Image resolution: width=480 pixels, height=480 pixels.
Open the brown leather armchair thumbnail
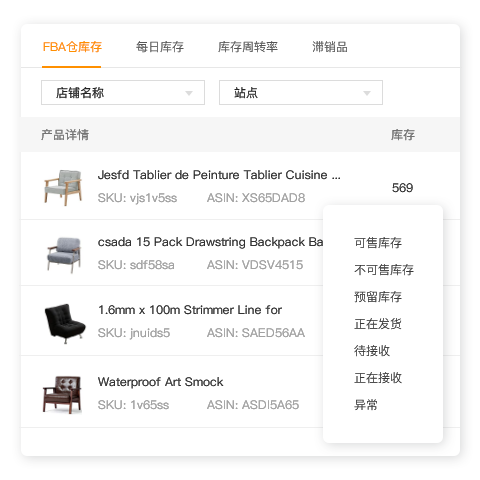(62, 395)
